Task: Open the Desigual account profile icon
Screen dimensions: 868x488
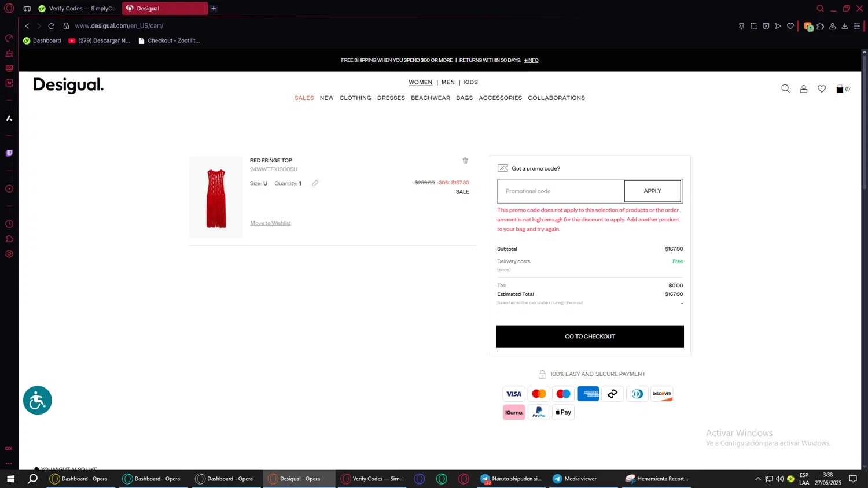Action: coord(804,88)
